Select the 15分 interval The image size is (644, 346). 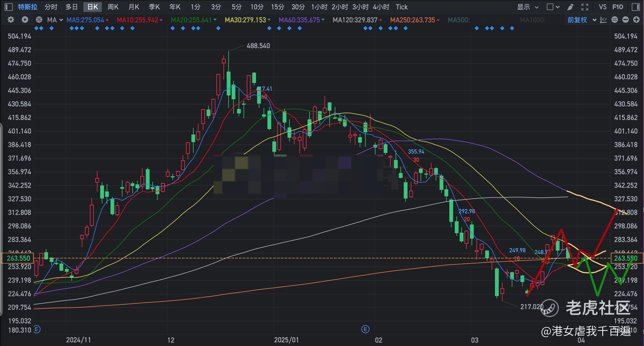[x=277, y=7]
